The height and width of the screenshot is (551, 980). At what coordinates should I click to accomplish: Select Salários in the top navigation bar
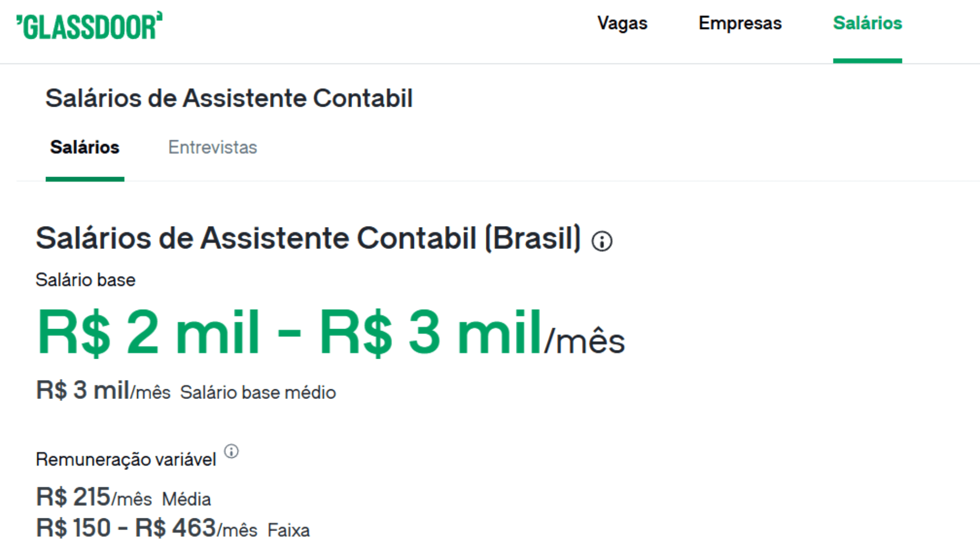[867, 23]
